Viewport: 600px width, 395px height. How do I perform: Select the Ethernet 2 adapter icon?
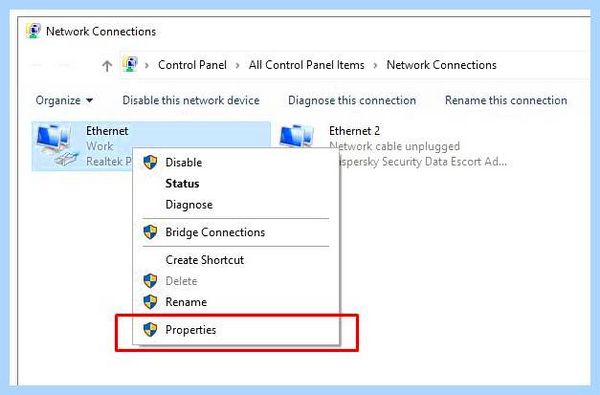(x=297, y=137)
